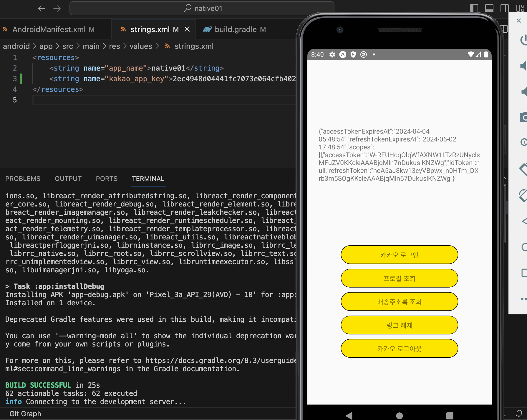
Task: Open the PORTS panel tab
Action: point(107,179)
